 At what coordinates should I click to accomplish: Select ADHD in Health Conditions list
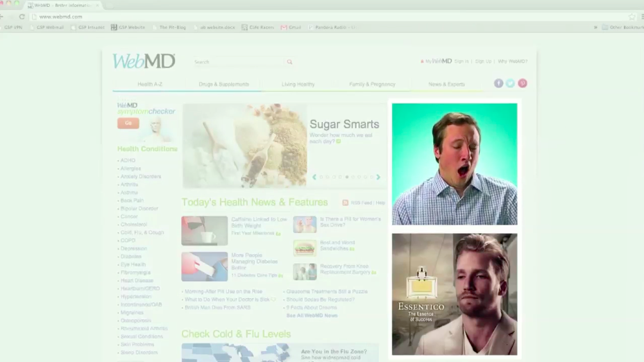[128, 160]
